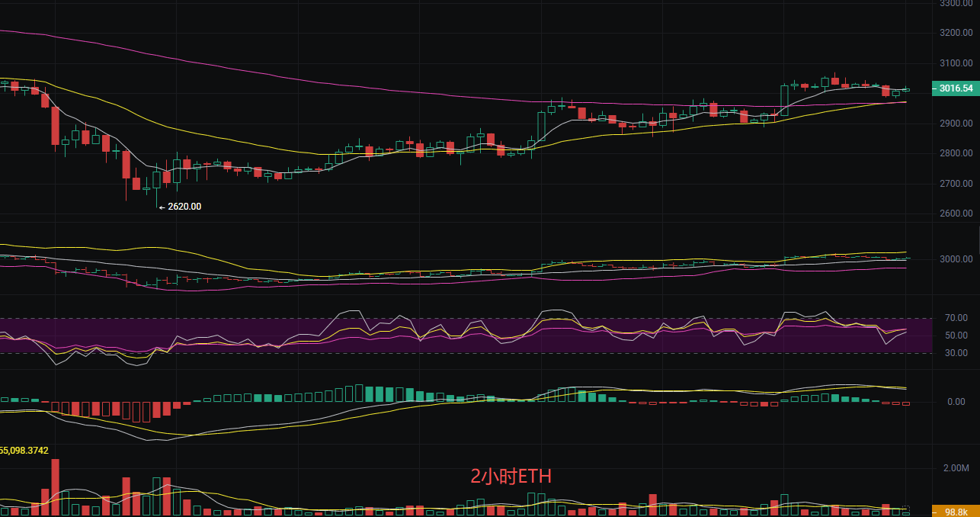
Task: Click the 3000.00 label in Bollinger sub-panel
Action: [x=956, y=259]
